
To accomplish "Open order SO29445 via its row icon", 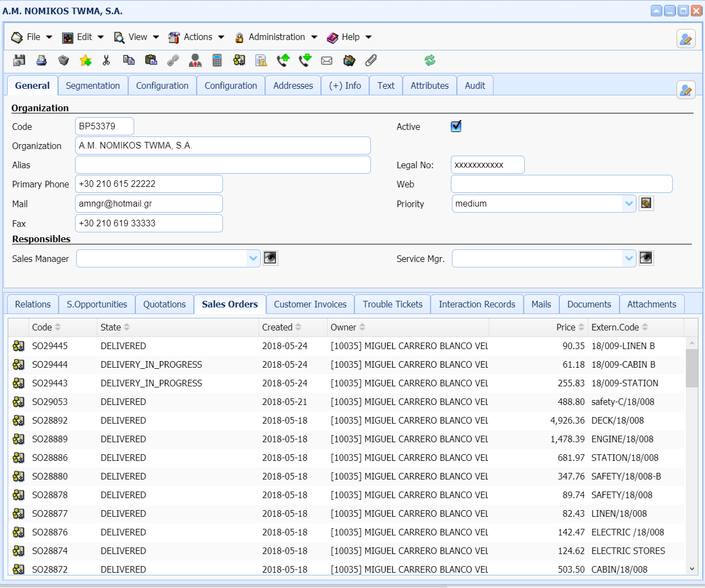I will tap(19, 346).
